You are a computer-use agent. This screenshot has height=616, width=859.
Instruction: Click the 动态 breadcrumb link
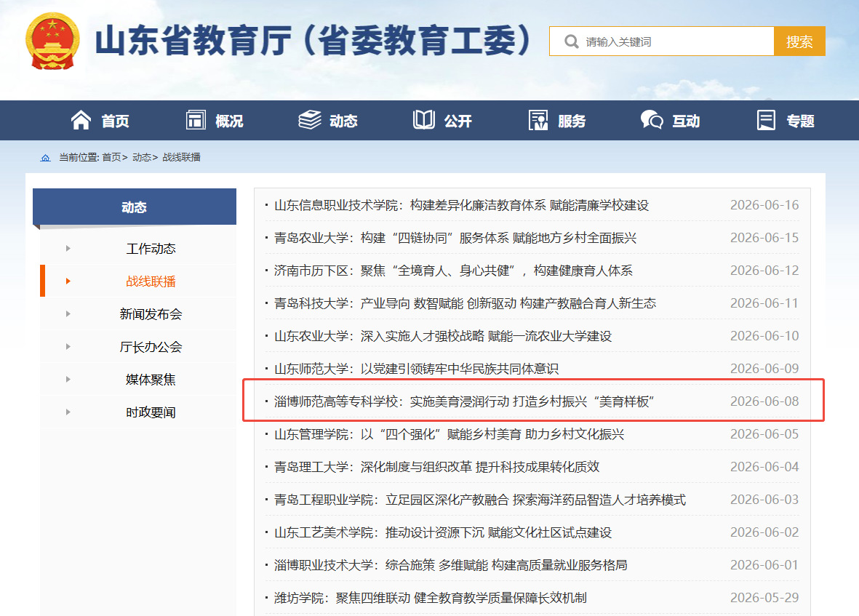(142, 158)
